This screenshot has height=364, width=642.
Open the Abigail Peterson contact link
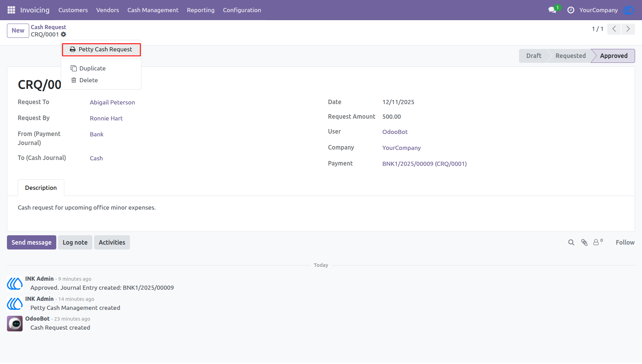click(112, 102)
